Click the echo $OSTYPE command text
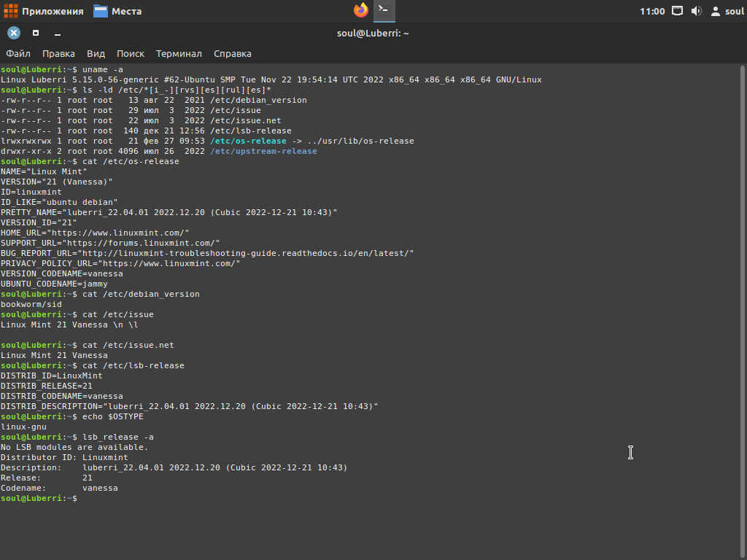The width and height of the screenshot is (747, 560). (113, 416)
